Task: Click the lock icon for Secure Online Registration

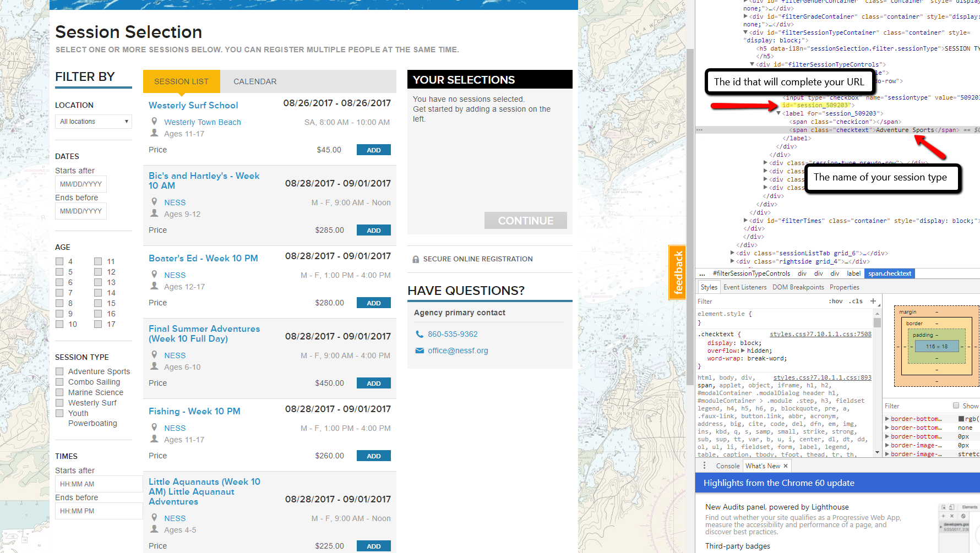Action: [416, 259]
